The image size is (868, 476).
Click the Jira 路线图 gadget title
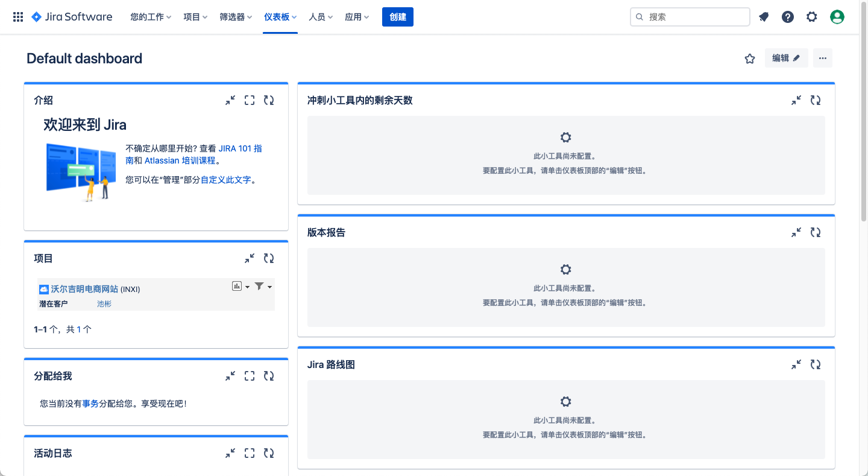click(x=331, y=364)
